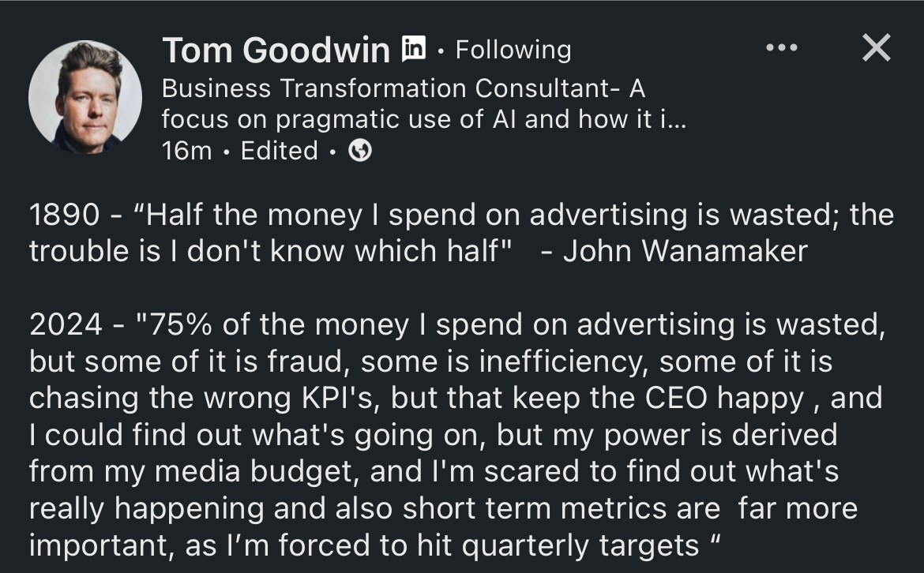
Task: Open the three-dot more options menu
Action: tap(781, 47)
